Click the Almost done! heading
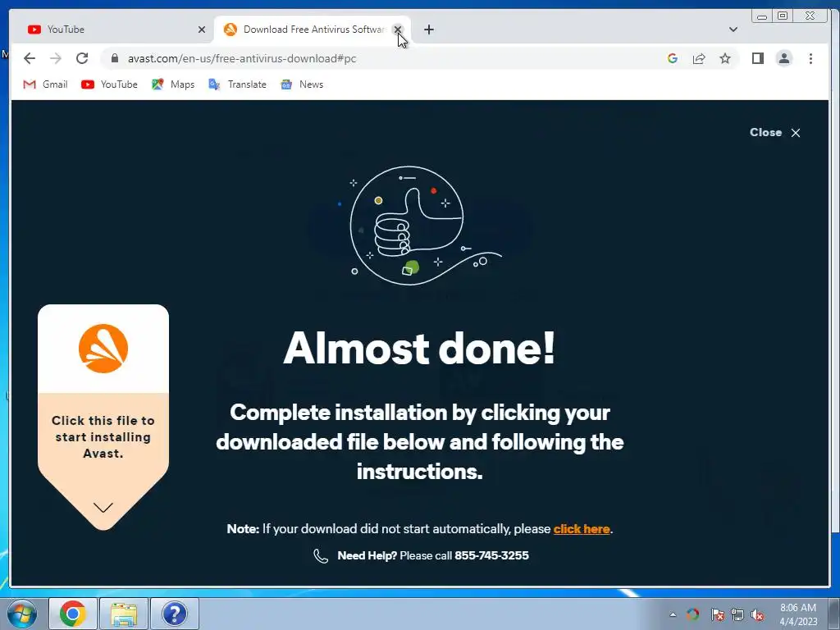840x630 pixels. (419, 348)
